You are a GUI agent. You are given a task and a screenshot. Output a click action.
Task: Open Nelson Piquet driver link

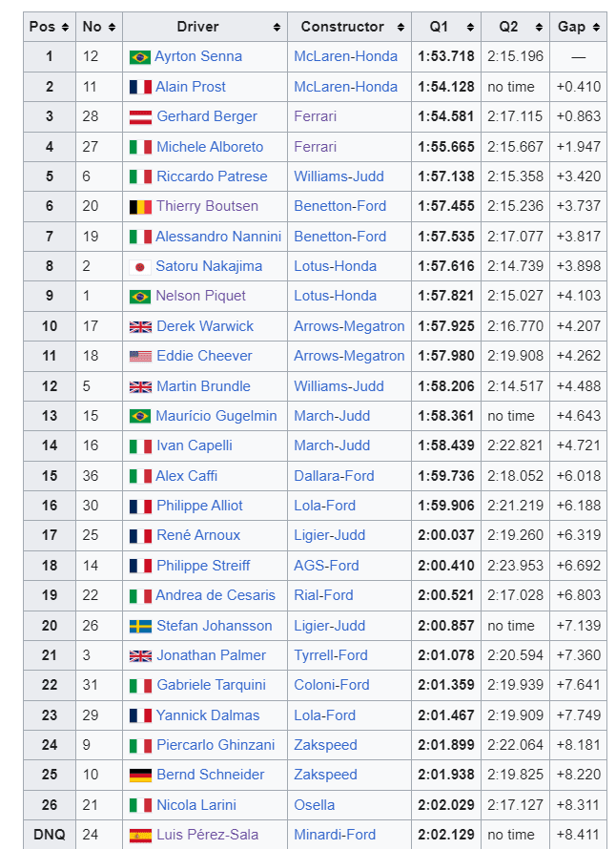click(x=201, y=296)
